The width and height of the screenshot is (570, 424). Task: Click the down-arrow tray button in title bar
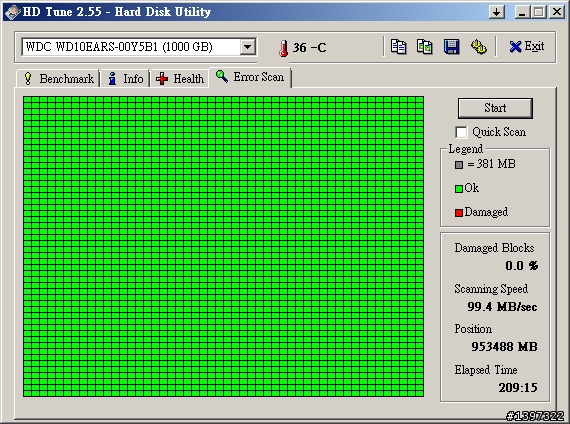coord(496,12)
